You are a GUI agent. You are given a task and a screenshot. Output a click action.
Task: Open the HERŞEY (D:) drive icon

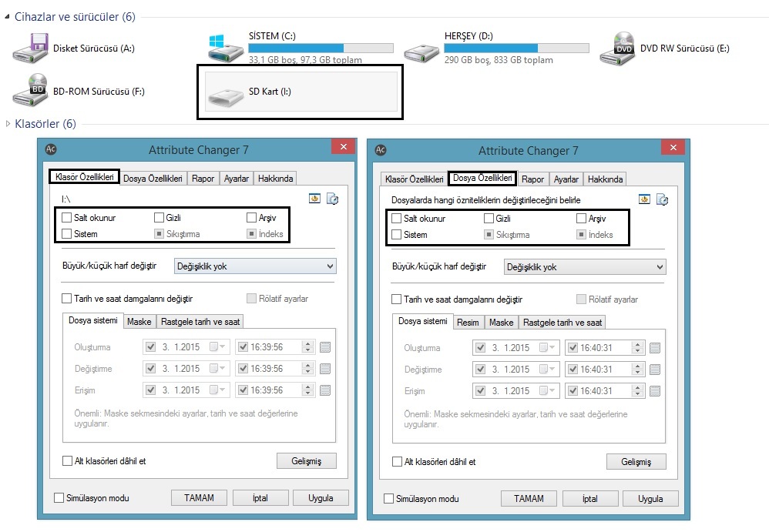point(421,52)
